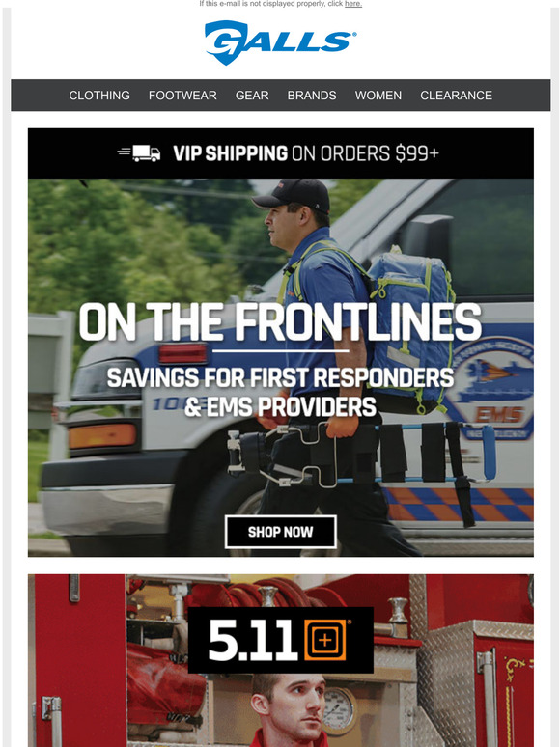Click the SHOP NOW button

click(281, 532)
